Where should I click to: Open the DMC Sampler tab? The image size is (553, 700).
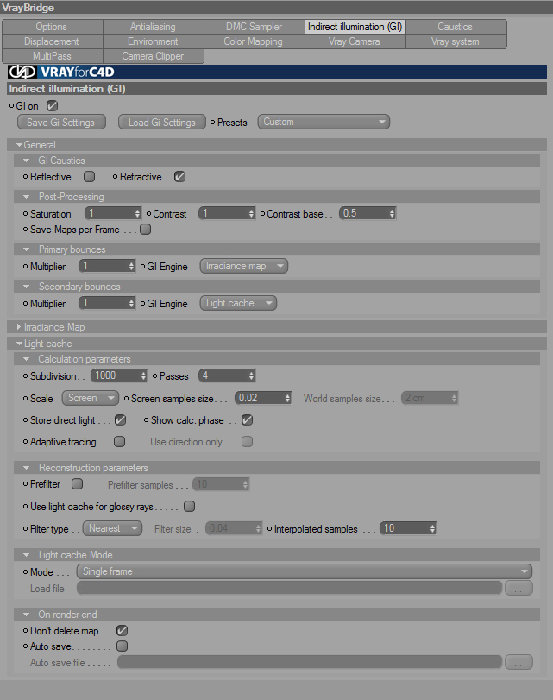(x=254, y=26)
